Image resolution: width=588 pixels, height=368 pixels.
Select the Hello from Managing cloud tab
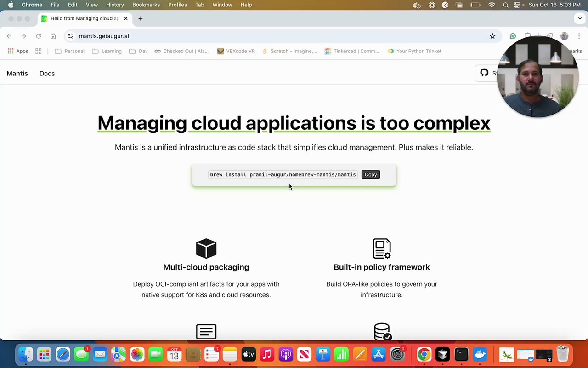[84, 18]
